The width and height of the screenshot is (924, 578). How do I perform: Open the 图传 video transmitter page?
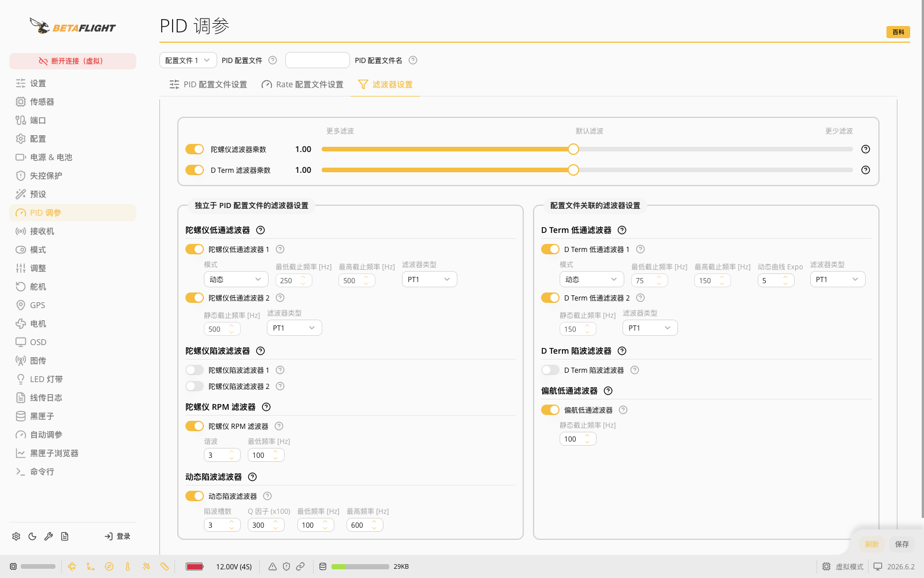73,361
